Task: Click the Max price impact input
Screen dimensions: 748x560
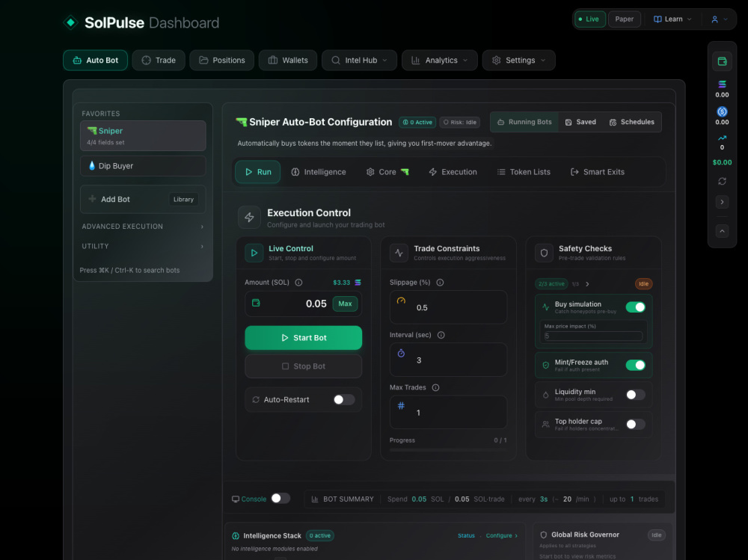Action: pos(593,336)
